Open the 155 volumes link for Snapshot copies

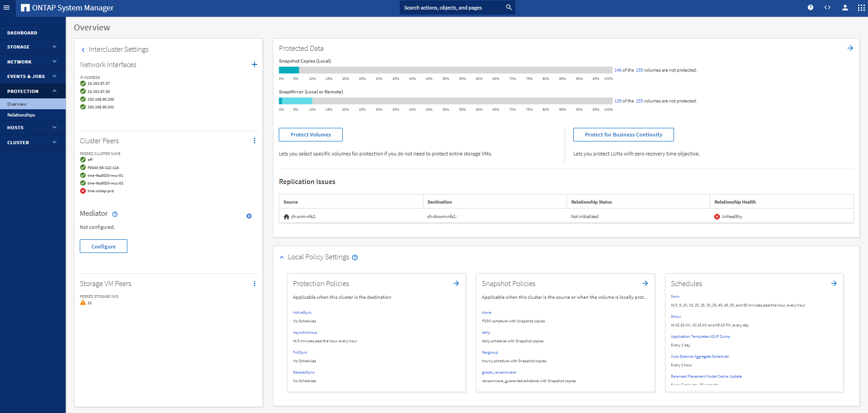(639, 70)
